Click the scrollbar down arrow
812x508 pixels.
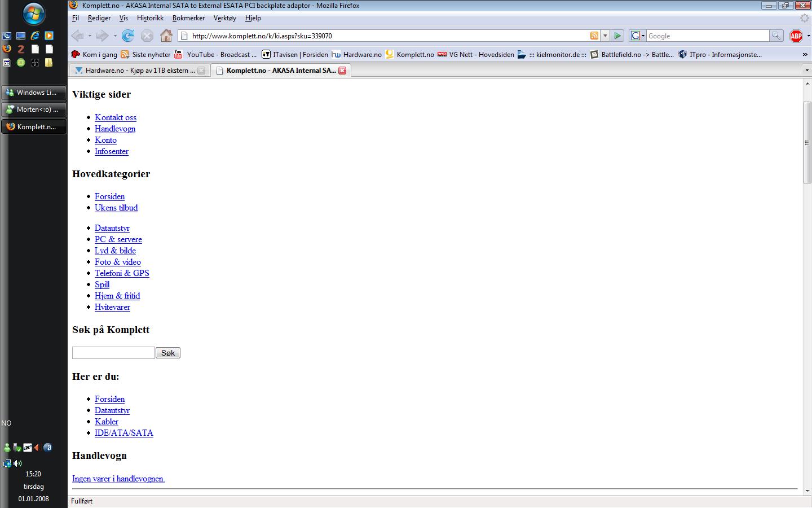coord(807,491)
